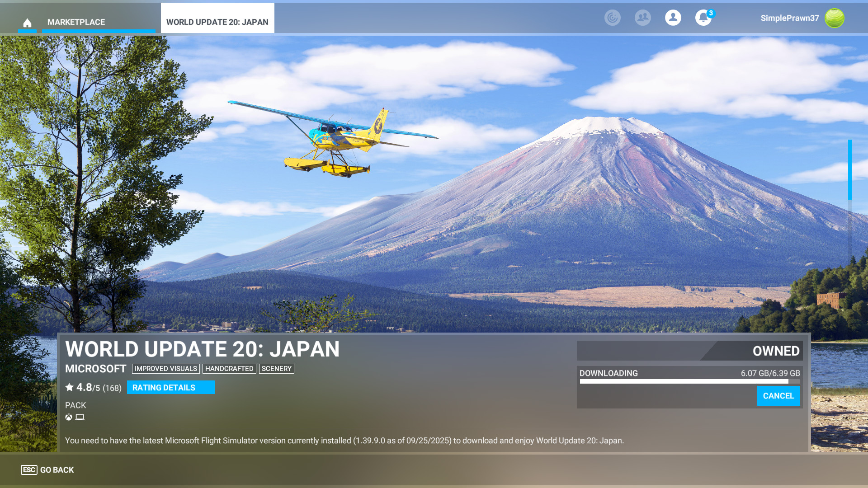Cancel the download
Screen dimensions: 868x488
(x=778, y=396)
